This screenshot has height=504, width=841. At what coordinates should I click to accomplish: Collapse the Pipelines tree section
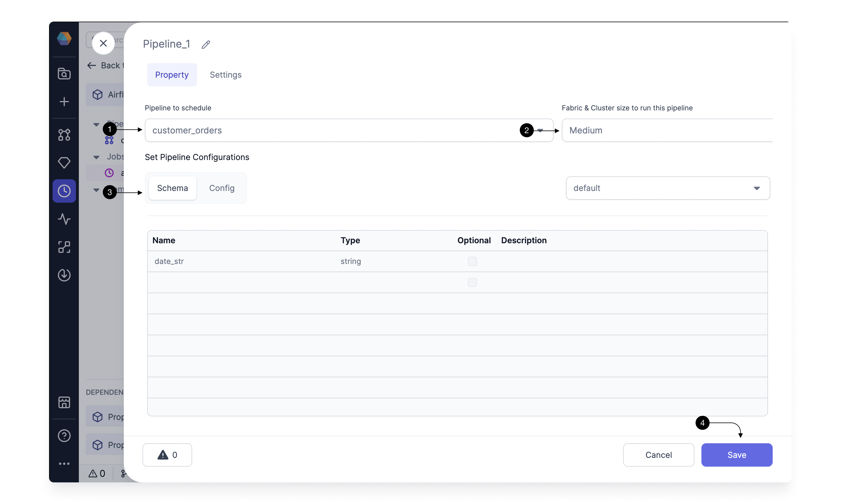[96, 124]
